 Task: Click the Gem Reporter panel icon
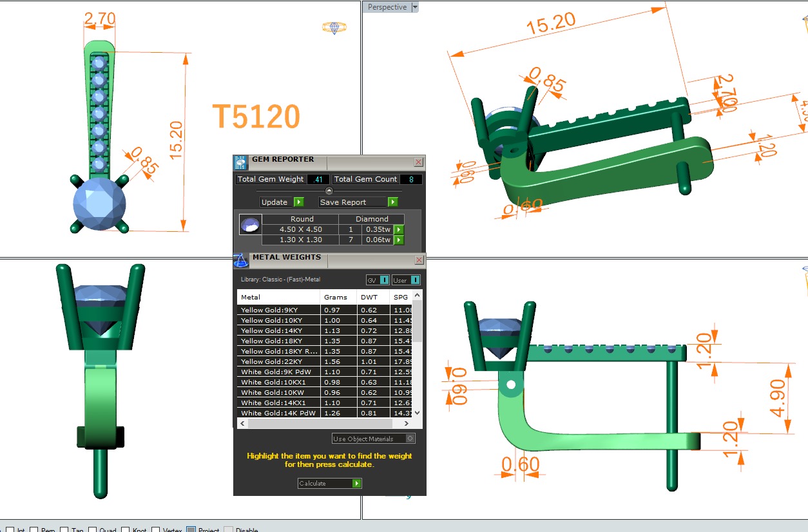tap(240, 162)
